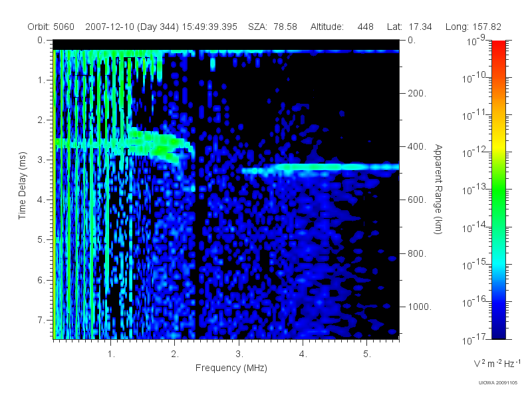The image size is (532, 399).
Task: Click the altitude value '448'
Action: pyautogui.click(x=365, y=27)
